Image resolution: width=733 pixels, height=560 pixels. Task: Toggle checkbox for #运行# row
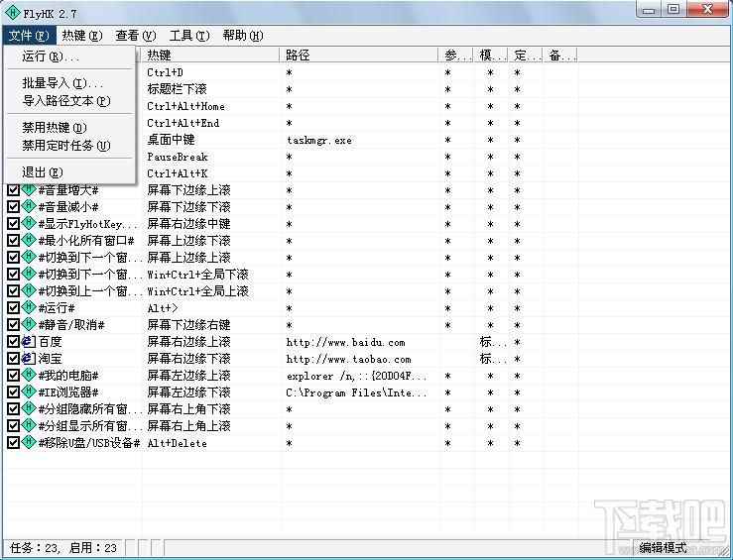click(14, 308)
